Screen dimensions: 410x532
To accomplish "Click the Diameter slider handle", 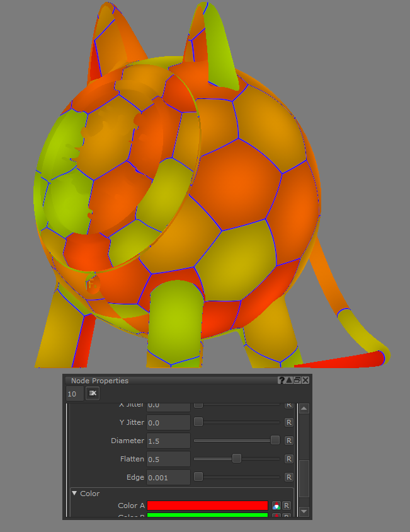I will click(275, 440).
